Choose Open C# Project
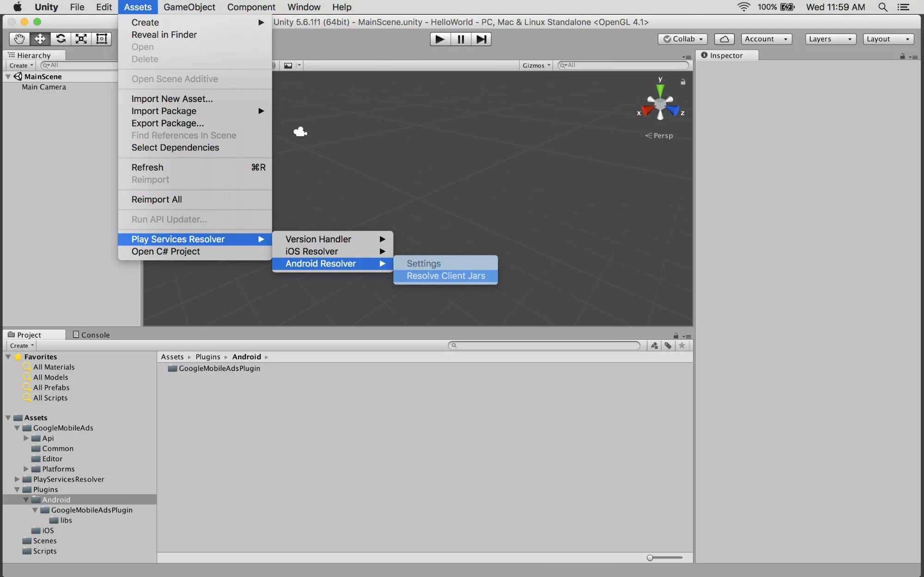 tap(195, 251)
